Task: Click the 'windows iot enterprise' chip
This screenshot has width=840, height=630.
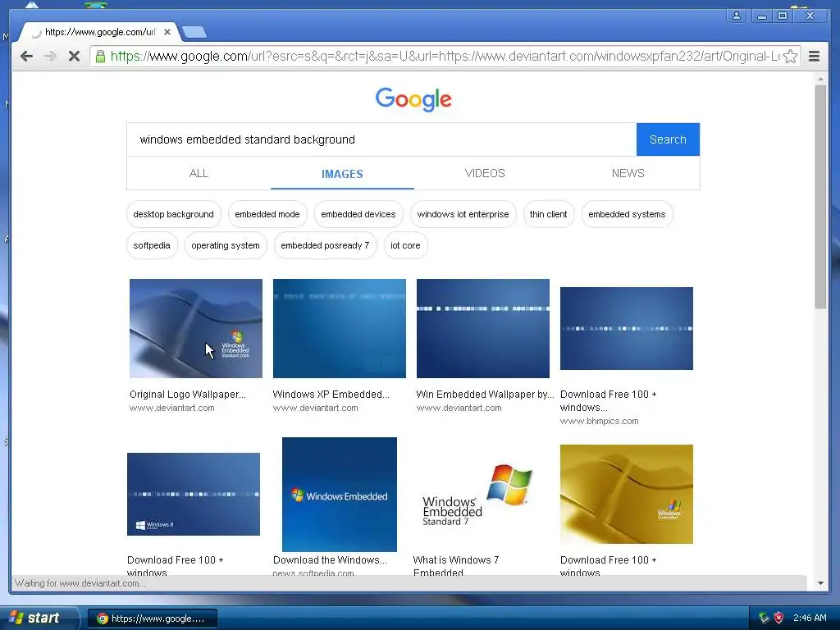Action: click(x=463, y=214)
